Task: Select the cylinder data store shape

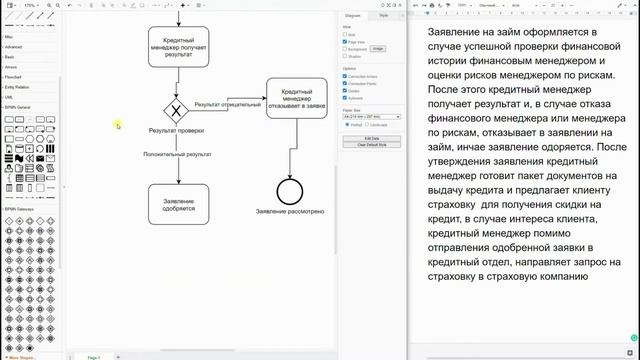Action: pos(19,149)
